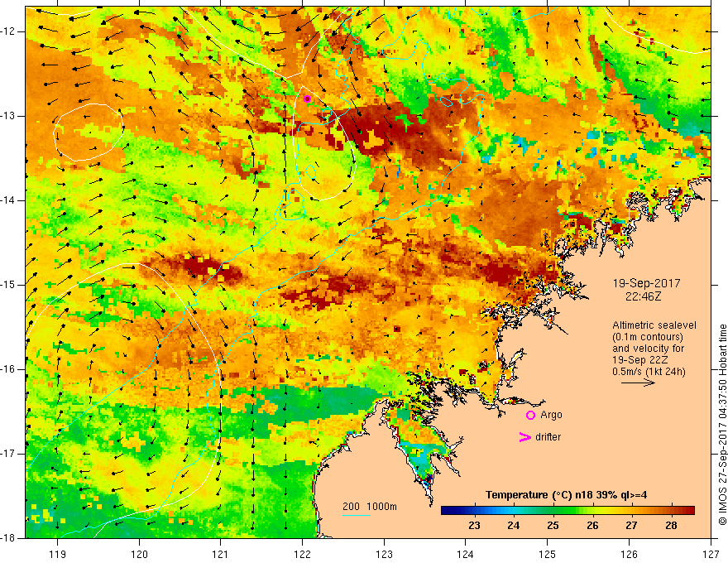The image size is (728, 563).
Task: Click the longitude 126 axis label
Action: [x=629, y=554]
